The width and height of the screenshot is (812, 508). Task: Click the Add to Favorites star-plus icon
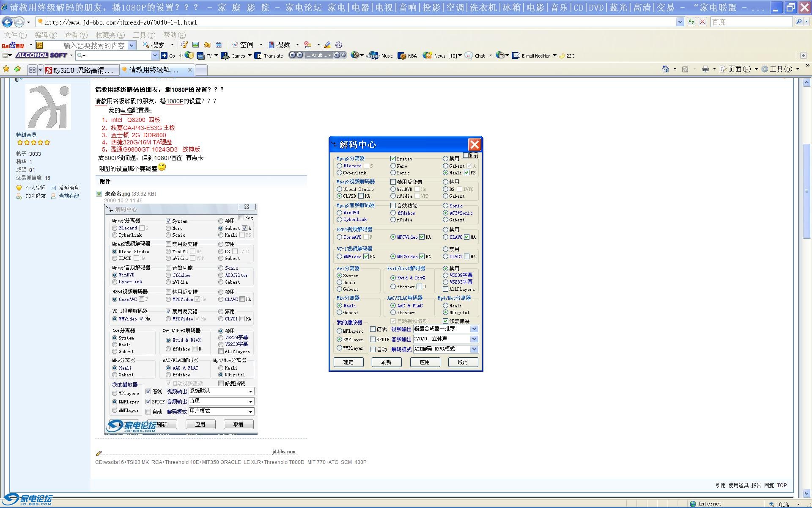click(17, 69)
